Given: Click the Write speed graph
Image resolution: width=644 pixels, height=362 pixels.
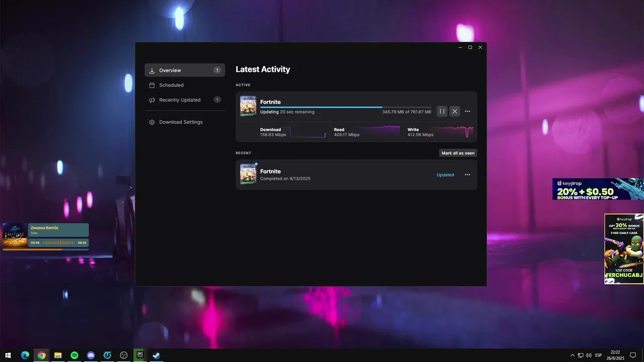Looking at the screenshot, I should click(x=454, y=132).
